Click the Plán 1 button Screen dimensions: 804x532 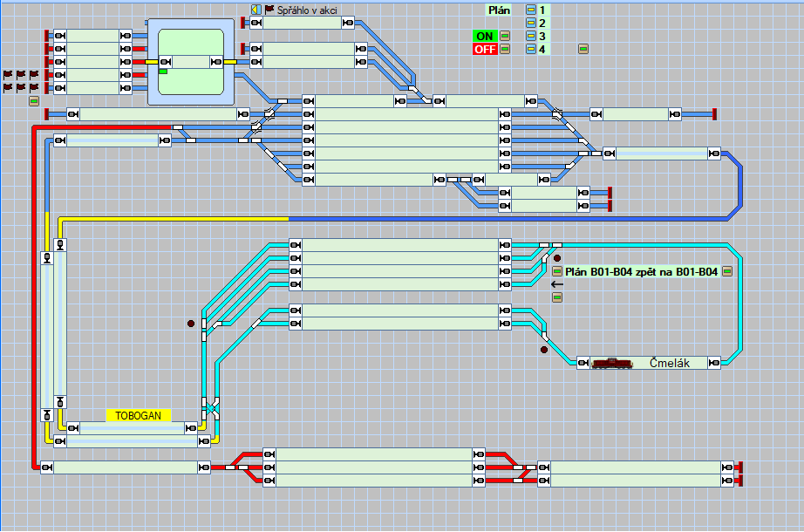click(x=531, y=10)
